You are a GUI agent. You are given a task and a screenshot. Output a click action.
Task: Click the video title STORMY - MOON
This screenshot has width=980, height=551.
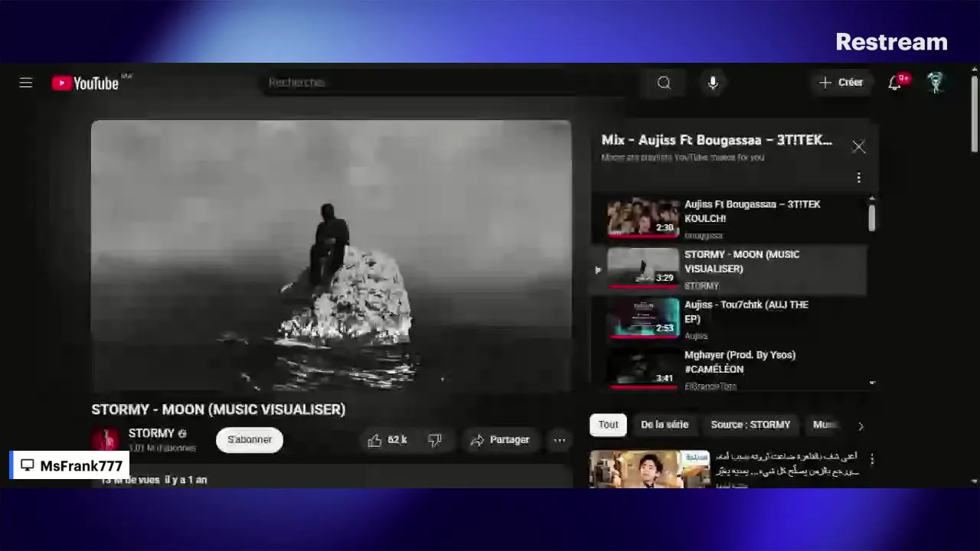pos(218,409)
